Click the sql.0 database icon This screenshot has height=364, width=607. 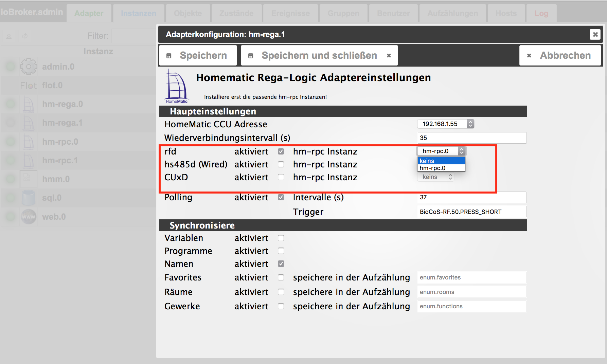29,198
